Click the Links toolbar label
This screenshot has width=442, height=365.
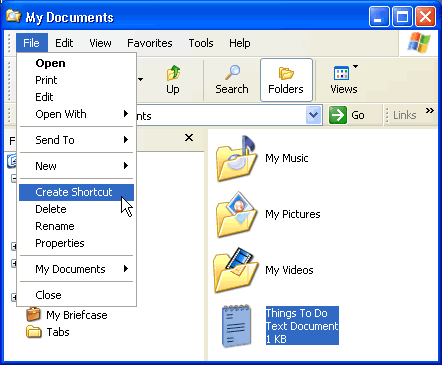405,115
